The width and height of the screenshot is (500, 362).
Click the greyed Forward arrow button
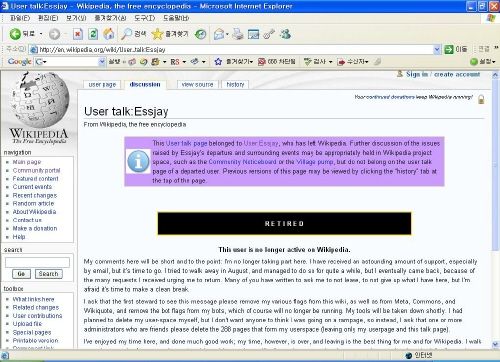pyautogui.click(x=55, y=34)
